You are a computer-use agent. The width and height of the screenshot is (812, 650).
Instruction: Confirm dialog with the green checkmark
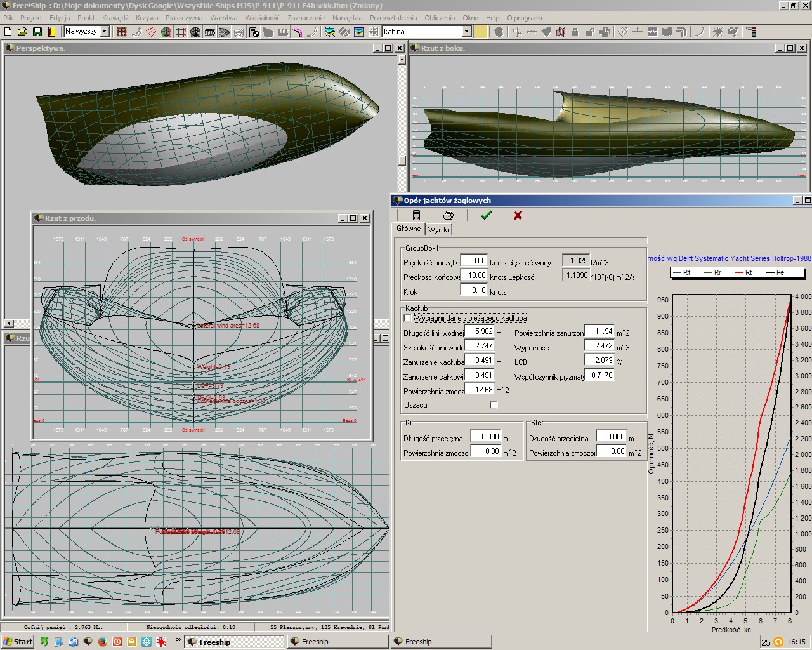[486, 215]
